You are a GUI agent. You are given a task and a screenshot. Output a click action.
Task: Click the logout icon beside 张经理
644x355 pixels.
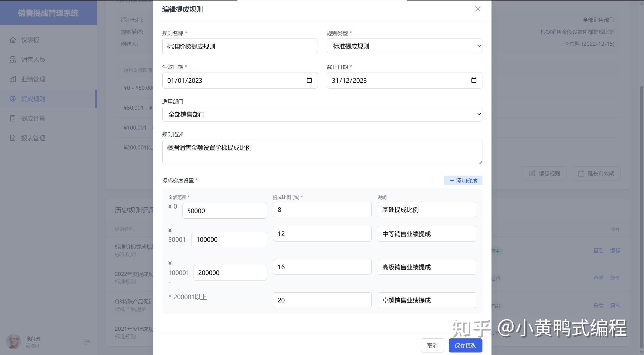87,342
